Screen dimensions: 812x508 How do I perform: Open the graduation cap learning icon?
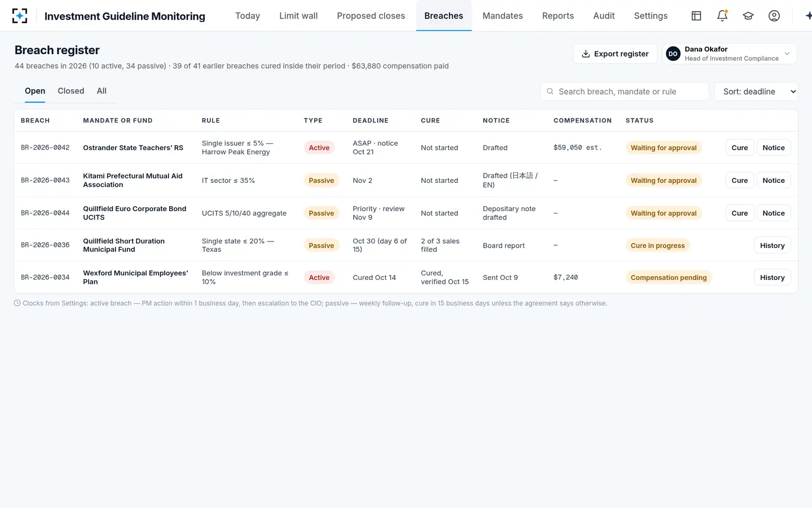(x=748, y=16)
